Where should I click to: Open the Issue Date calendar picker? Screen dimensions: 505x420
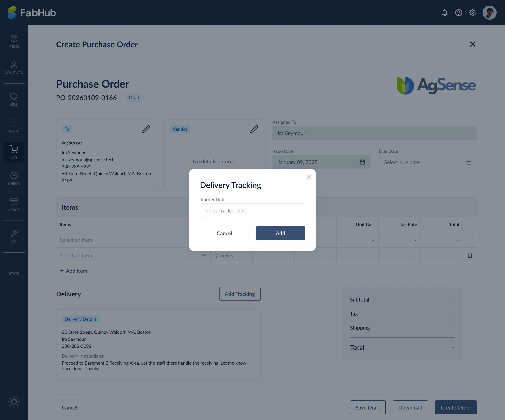click(362, 162)
